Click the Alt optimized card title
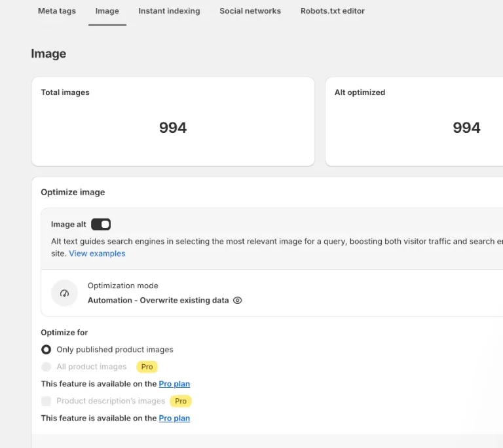This screenshot has height=448, width=503. (360, 92)
